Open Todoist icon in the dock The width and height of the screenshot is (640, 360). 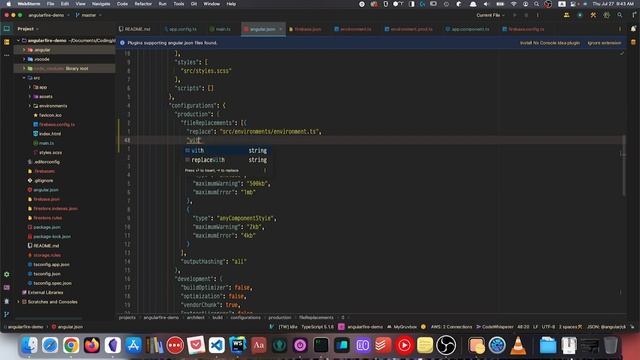coord(383,345)
